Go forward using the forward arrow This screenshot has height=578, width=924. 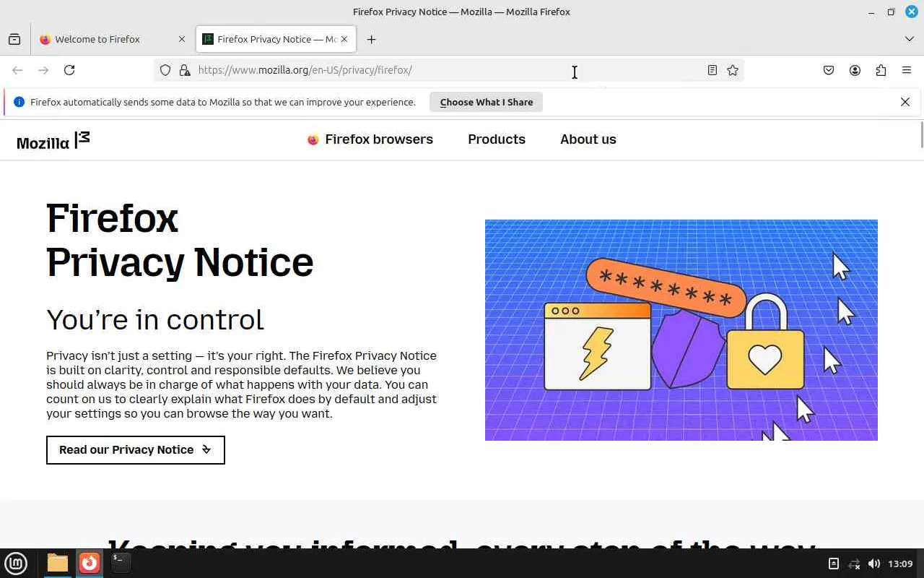(x=43, y=70)
